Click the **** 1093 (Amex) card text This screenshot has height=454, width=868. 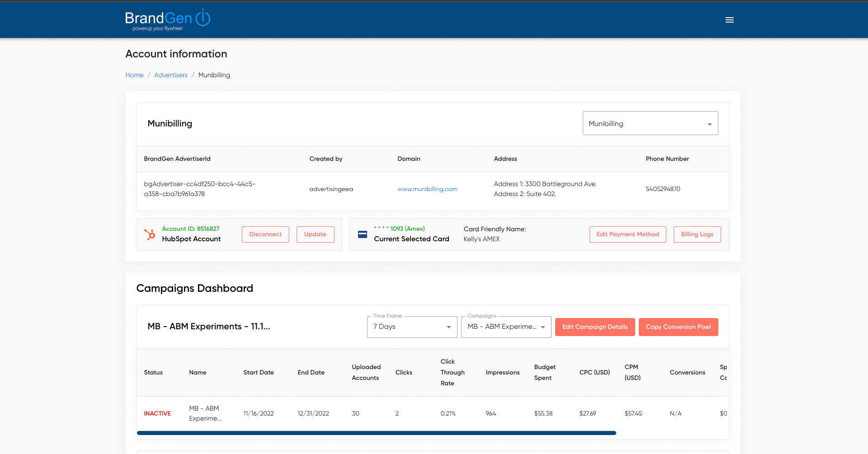(400, 229)
